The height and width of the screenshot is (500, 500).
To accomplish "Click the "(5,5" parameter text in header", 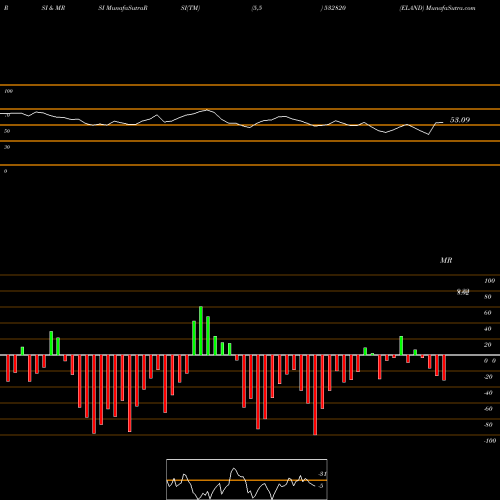I will click(x=257, y=8).
